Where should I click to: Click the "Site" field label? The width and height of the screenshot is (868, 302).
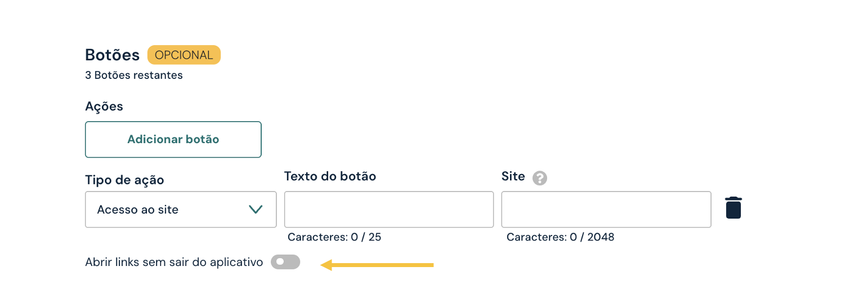click(513, 176)
